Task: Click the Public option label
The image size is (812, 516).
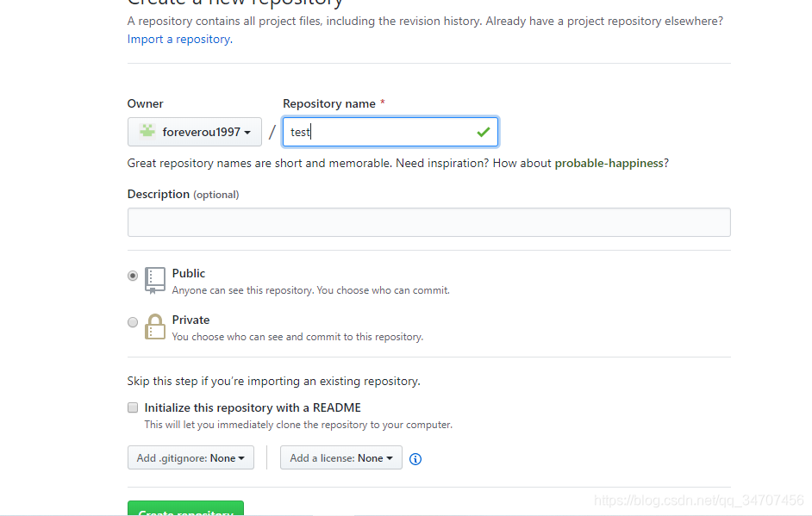Action: (x=189, y=273)
